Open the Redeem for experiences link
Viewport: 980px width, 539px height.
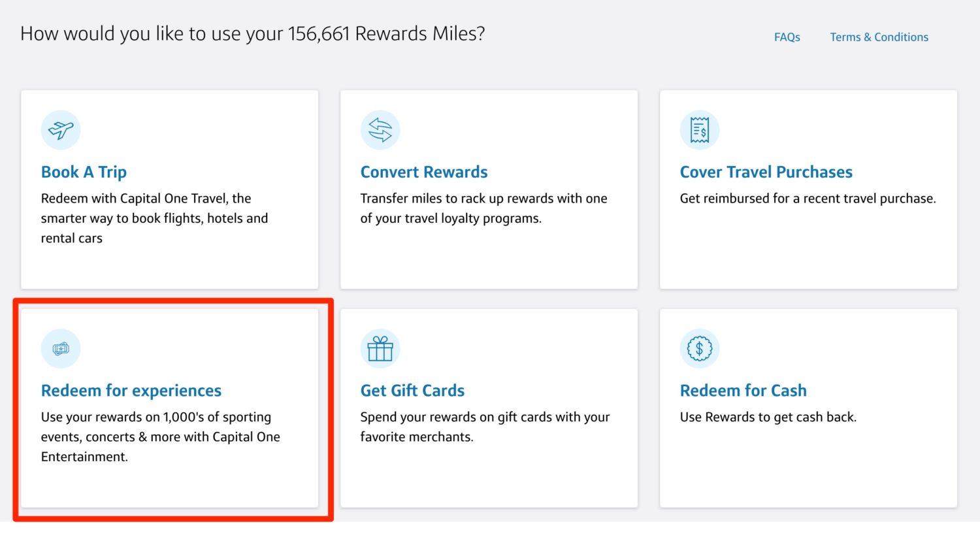pos(131,390)
